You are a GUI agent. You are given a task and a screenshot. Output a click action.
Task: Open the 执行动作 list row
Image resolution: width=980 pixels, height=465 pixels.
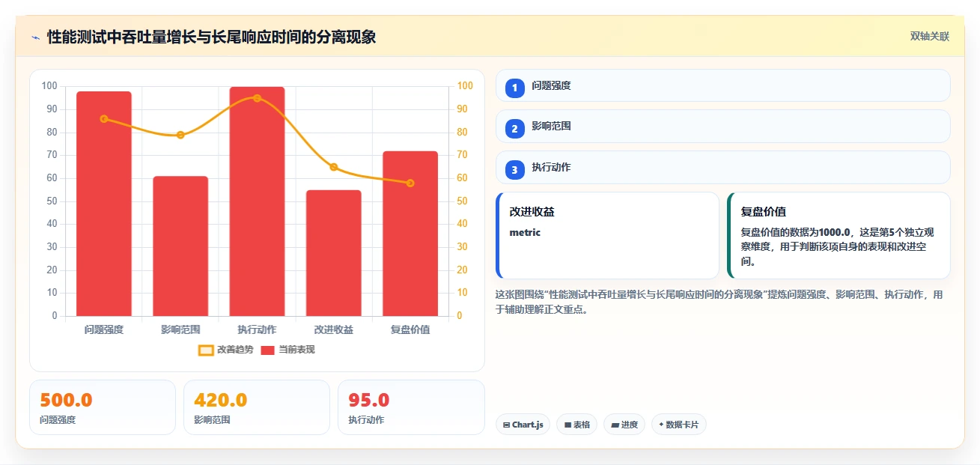coord(723,167)
